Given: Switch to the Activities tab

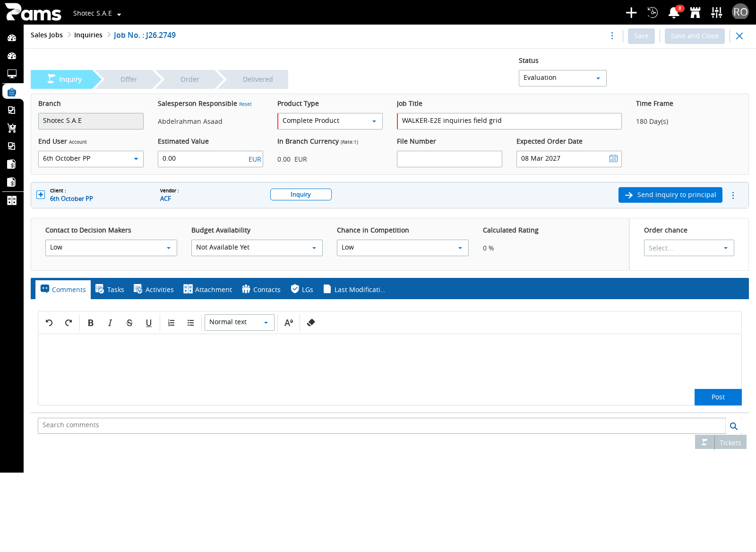Looking at the screenshot, I should click(x=154, y=290).
